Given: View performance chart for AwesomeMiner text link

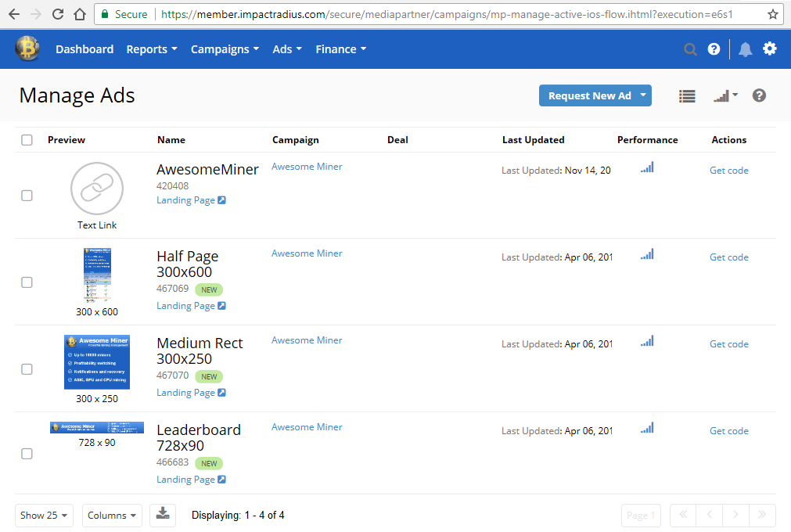Looking at the screenshot, I should click(x=647, y=167).
